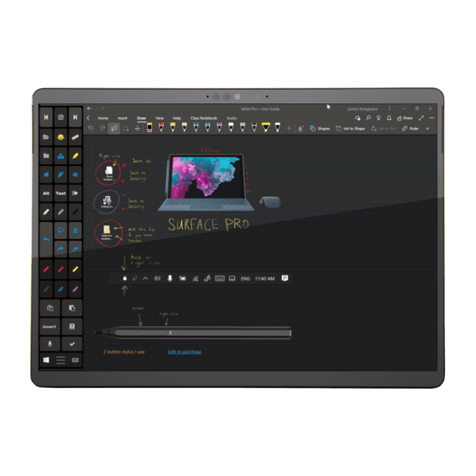Image resolution: width=476 pixels, height=476 pixels.
Task: Open the Link to purchase hyperlink
Action: [184, 352]
